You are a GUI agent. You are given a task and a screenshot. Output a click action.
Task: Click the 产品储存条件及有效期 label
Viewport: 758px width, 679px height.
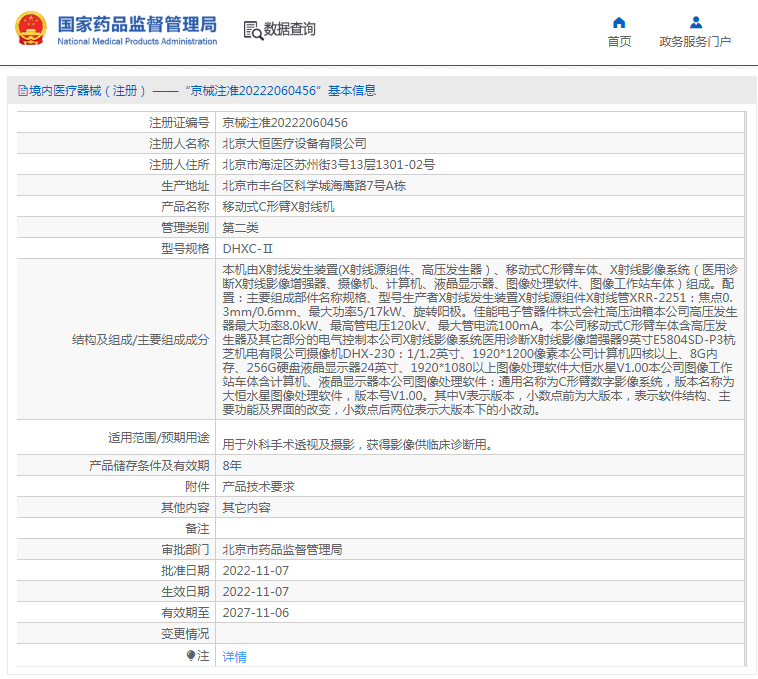click(149, 465)
